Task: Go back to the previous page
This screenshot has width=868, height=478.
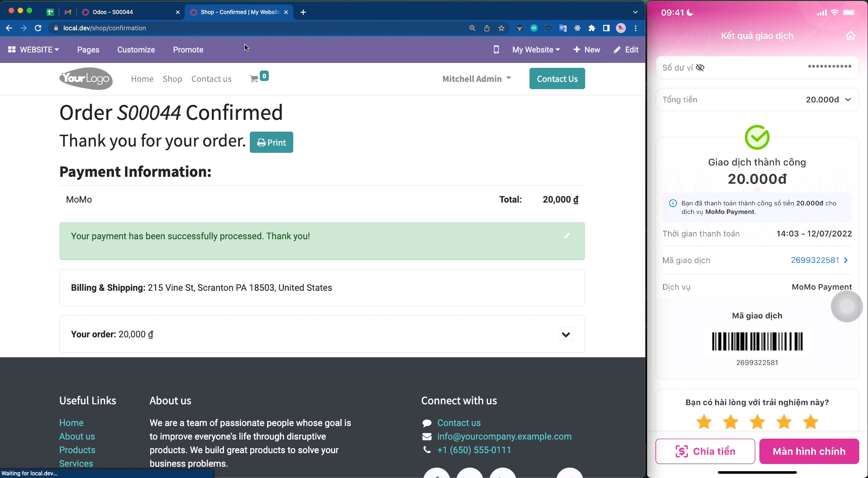Action: (9, 28)
